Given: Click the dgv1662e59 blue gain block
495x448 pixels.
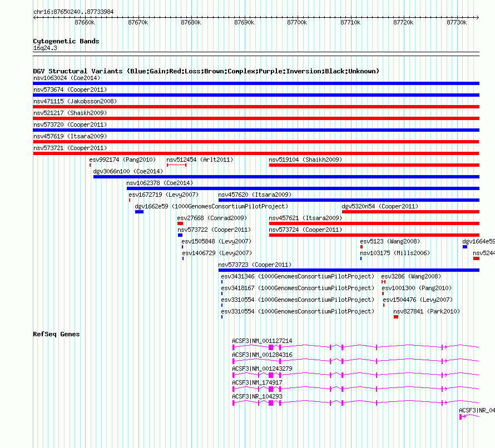Looking at the screenshot, I should 139,212.
